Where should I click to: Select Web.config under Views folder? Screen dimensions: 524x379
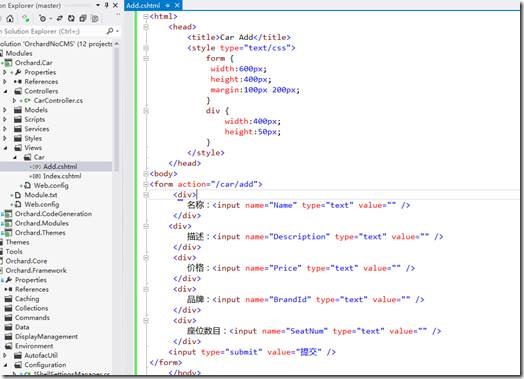[51, 185]
